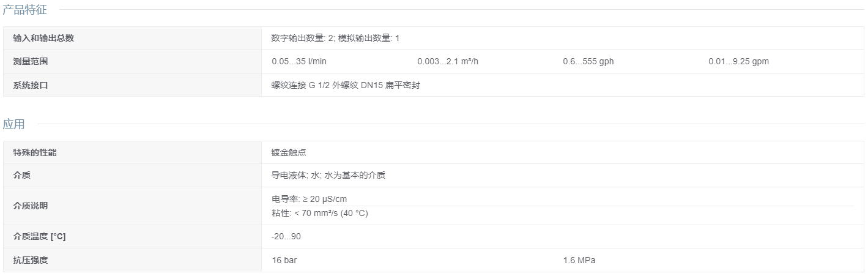The image size is (868, 276).
Task: Click the 产品特征 section heading
Action: pos(24,10)
